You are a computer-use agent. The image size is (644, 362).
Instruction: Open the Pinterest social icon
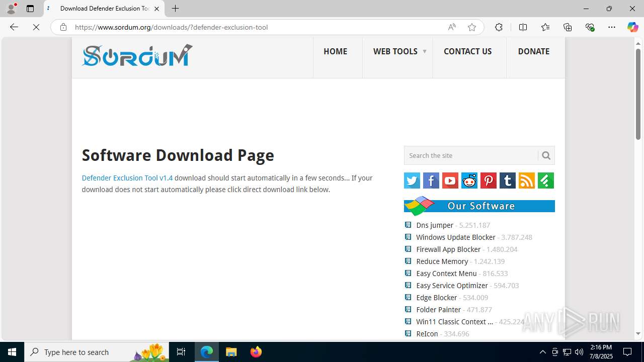click(x=489, y=180)
